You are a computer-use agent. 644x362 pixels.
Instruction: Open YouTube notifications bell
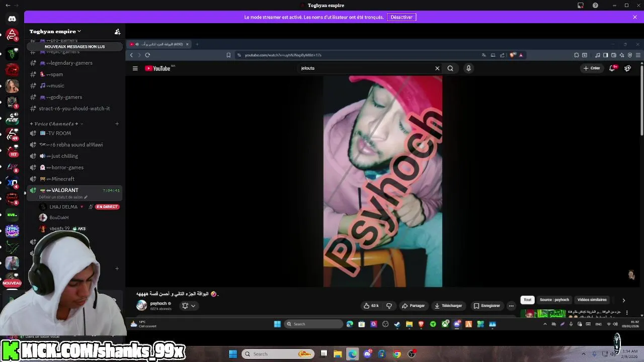point(612,68)
